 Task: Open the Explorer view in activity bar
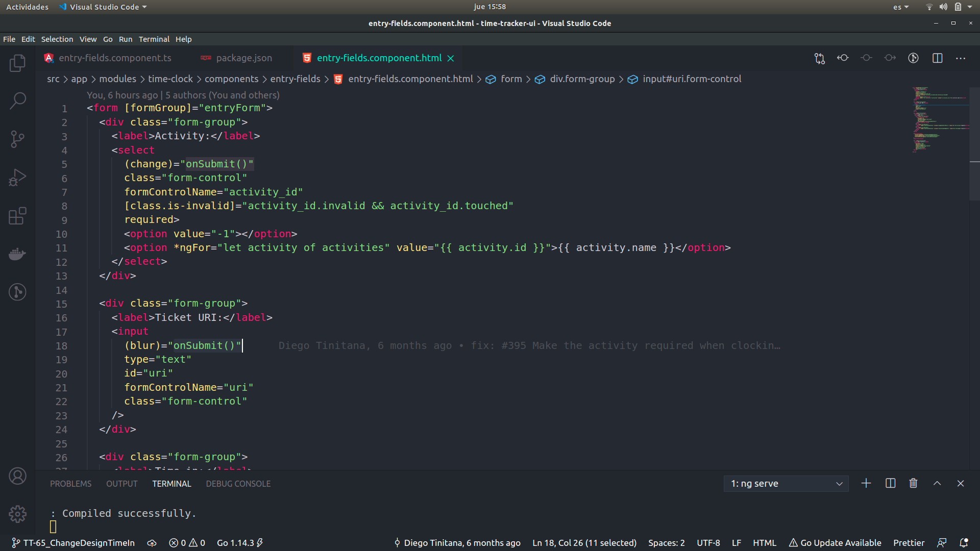[x=17, y=63]
